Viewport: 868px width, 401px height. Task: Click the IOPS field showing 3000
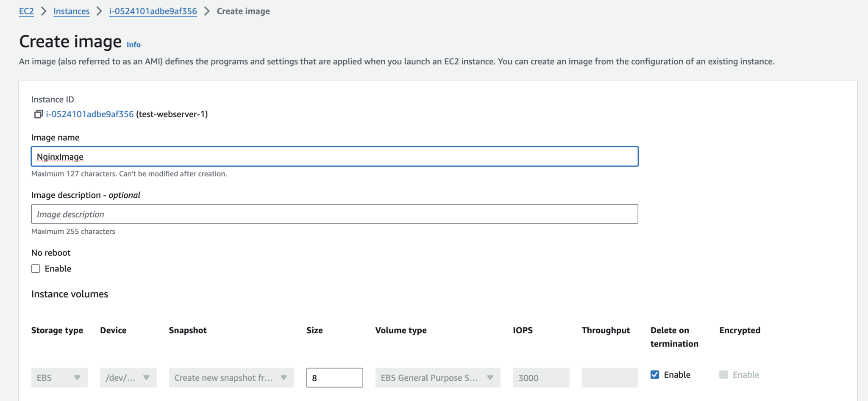[x=540, y=377]
